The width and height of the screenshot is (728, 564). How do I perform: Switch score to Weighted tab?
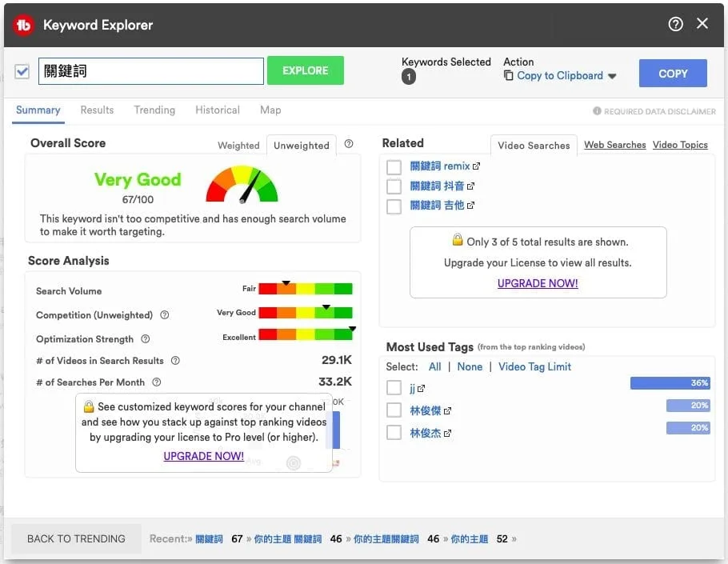coord(238,146)
